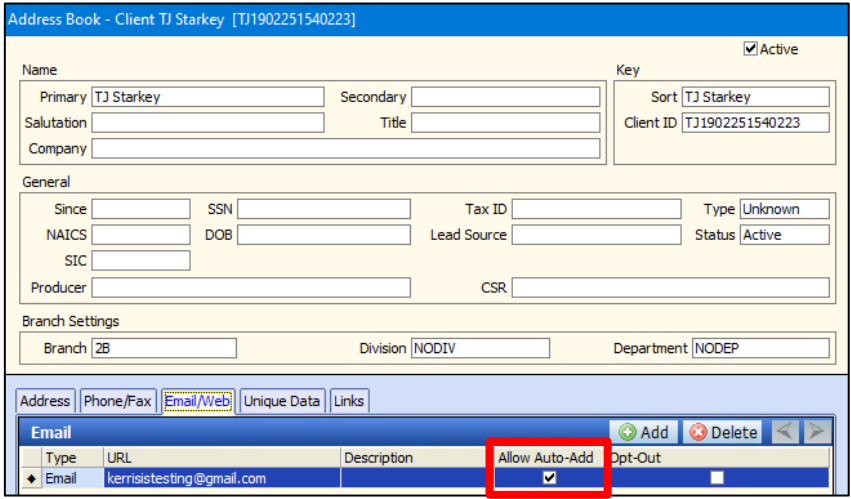Image resolution: width=851 pixels, height=499 pixels.
Task: Click the Company input field
Action: pyautogui.click(x=346, y=148)
